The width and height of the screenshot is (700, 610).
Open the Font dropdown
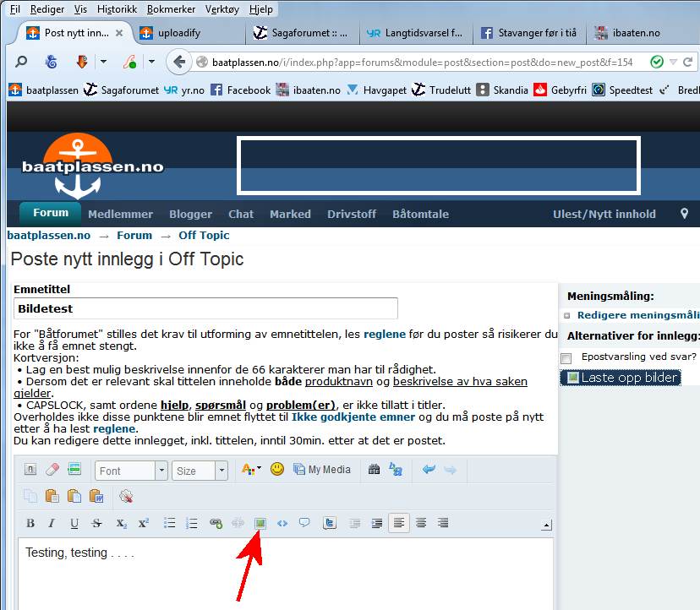coord(131,471)
